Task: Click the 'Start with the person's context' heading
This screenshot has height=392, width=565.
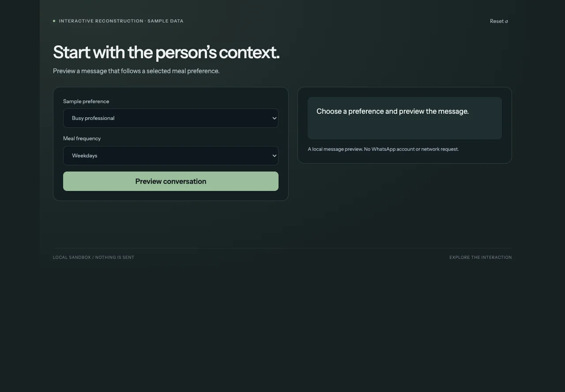Action: [166, 52]
